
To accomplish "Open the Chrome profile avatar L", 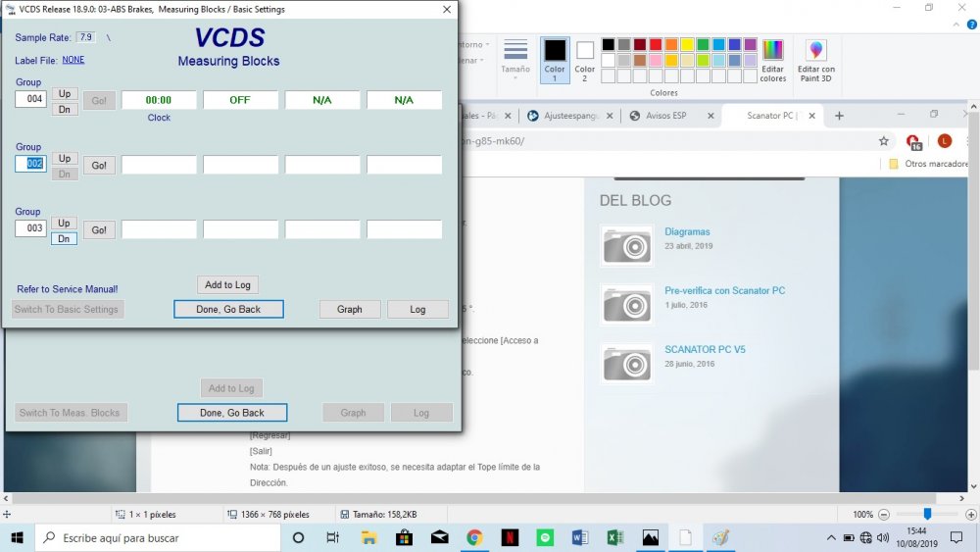I will (x=945, y=141).
